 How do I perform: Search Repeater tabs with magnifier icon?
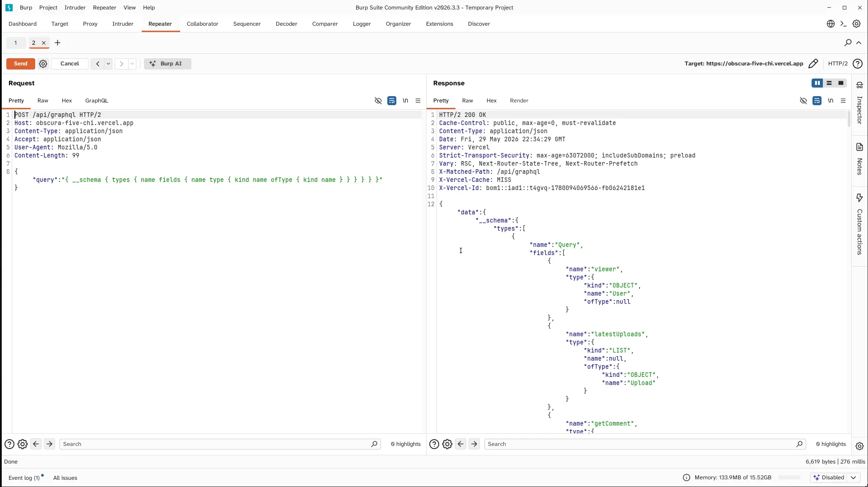click(848, 42)
